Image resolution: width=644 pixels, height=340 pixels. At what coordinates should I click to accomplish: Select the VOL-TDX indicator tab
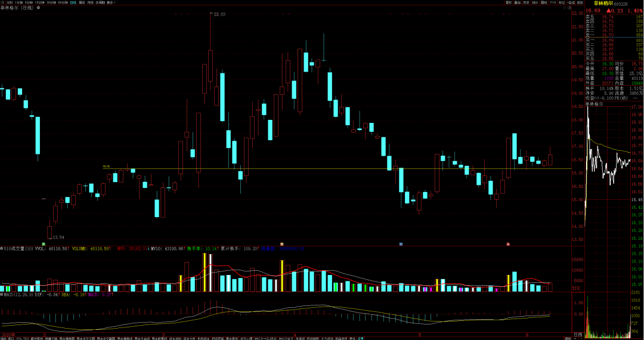[23, 338]
